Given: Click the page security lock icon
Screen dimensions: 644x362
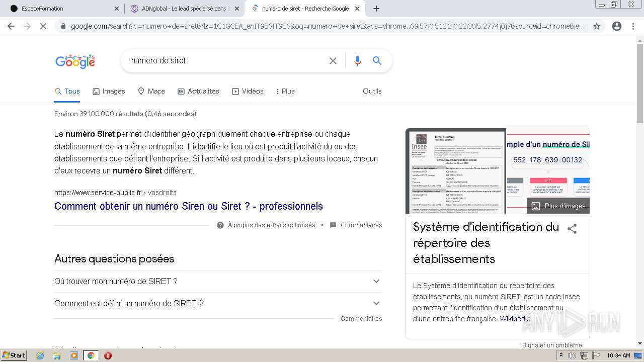Looking at the screenshot, I should [62, 26].
